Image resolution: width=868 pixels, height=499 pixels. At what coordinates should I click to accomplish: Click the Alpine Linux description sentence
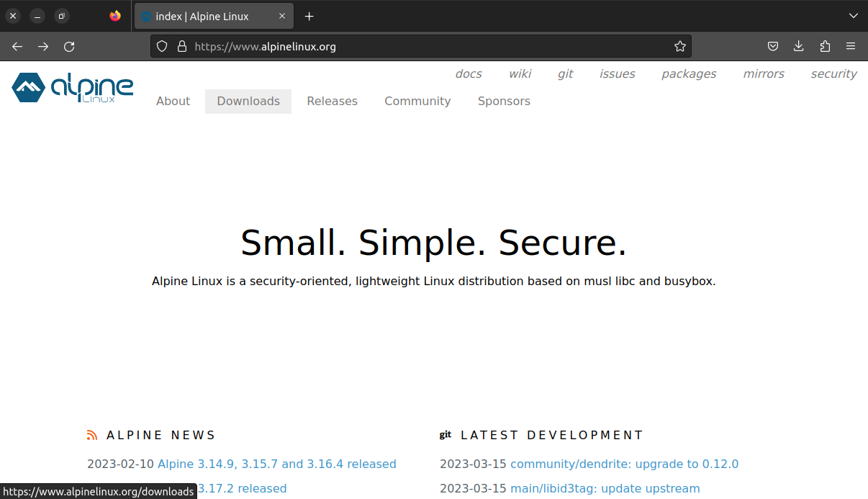(434, 281)
